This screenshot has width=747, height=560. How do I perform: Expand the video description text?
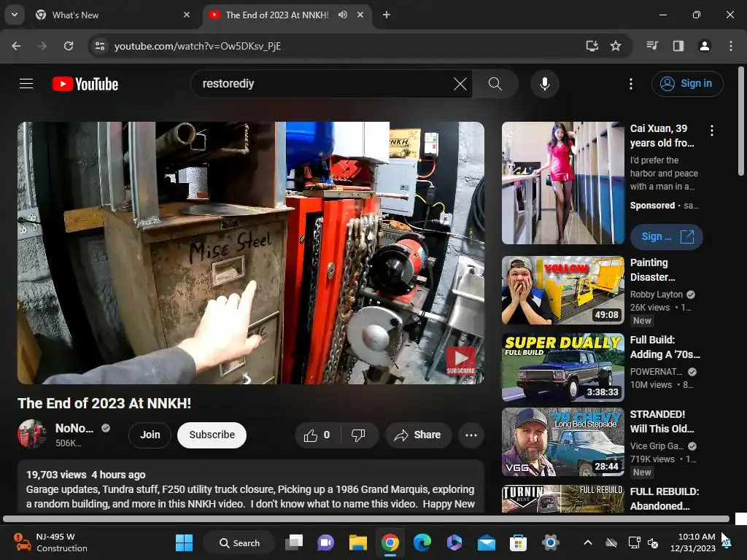pyautogui.click(x=251, y=497)
